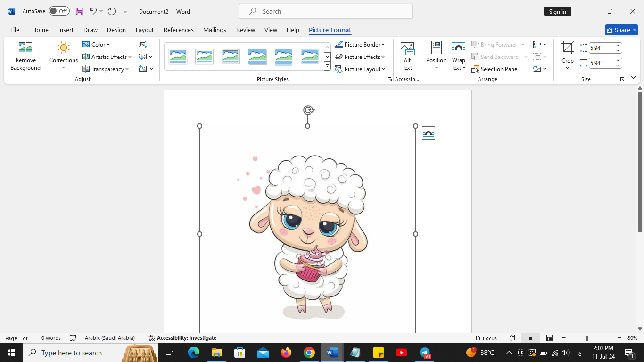Open Customize Quick Access Toolbar dropdown
This screenshot has width=644, height=362.
tap(125, 11)
